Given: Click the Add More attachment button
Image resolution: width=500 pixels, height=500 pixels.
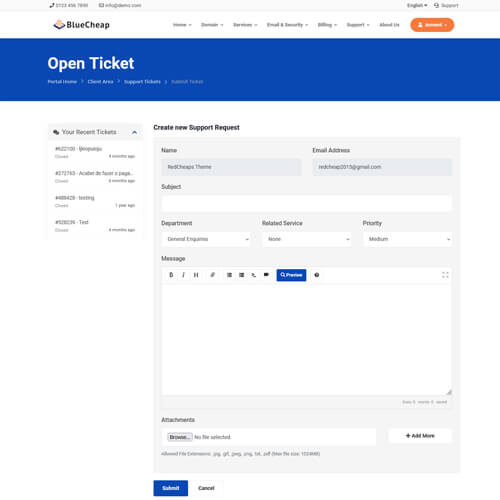Looking at the screenshot, I should click(x=420, y=436).
